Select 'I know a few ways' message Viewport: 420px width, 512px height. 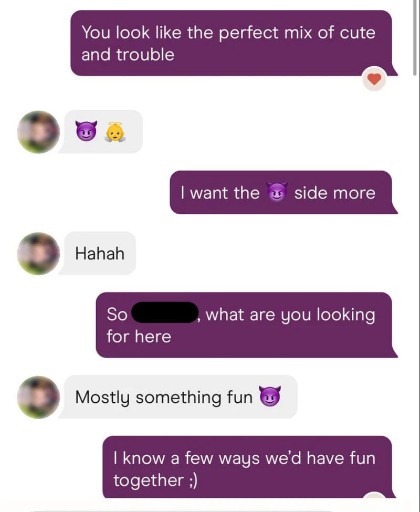pos(249,467)
